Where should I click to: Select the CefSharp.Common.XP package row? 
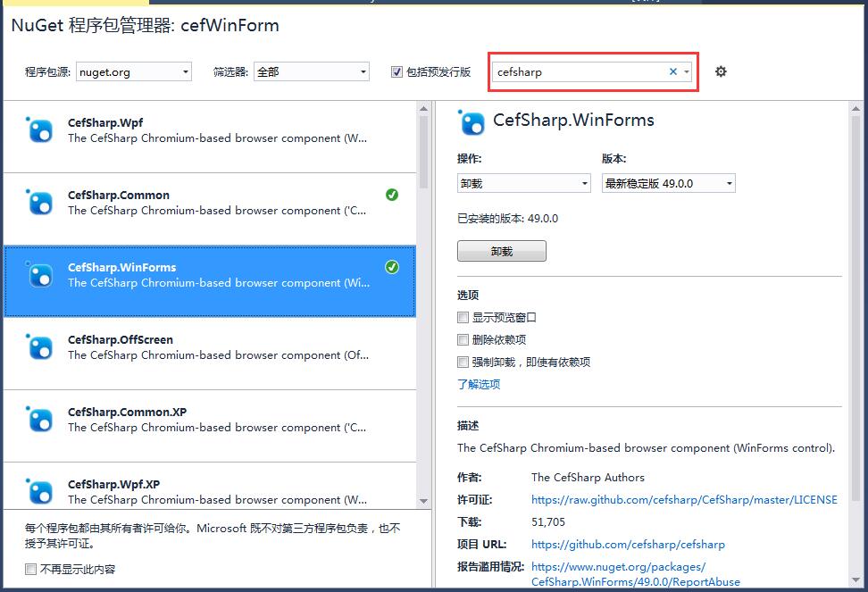click(210, 426)
